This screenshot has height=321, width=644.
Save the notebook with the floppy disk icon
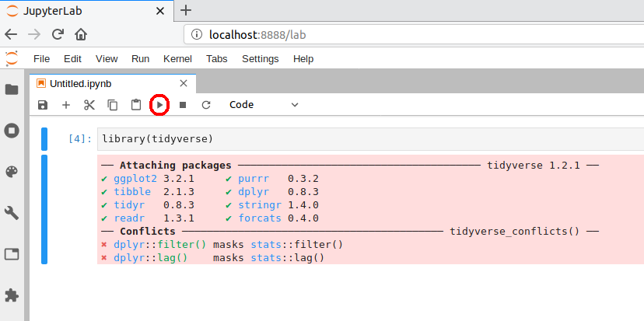click(x=42, y=105)
